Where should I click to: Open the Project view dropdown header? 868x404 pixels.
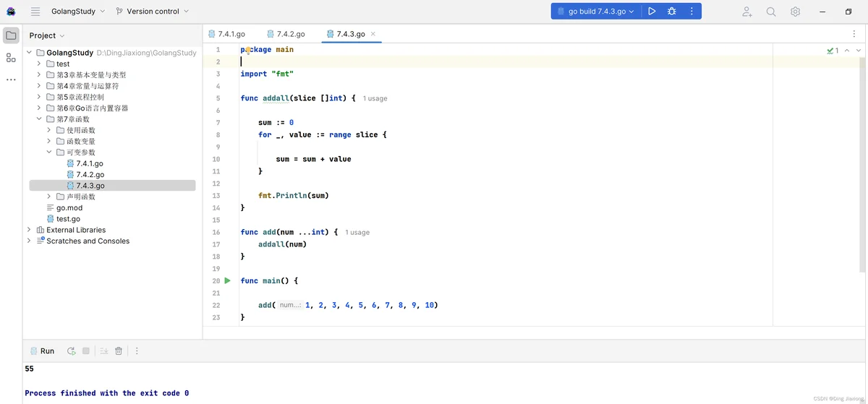(x=47, y=35)
